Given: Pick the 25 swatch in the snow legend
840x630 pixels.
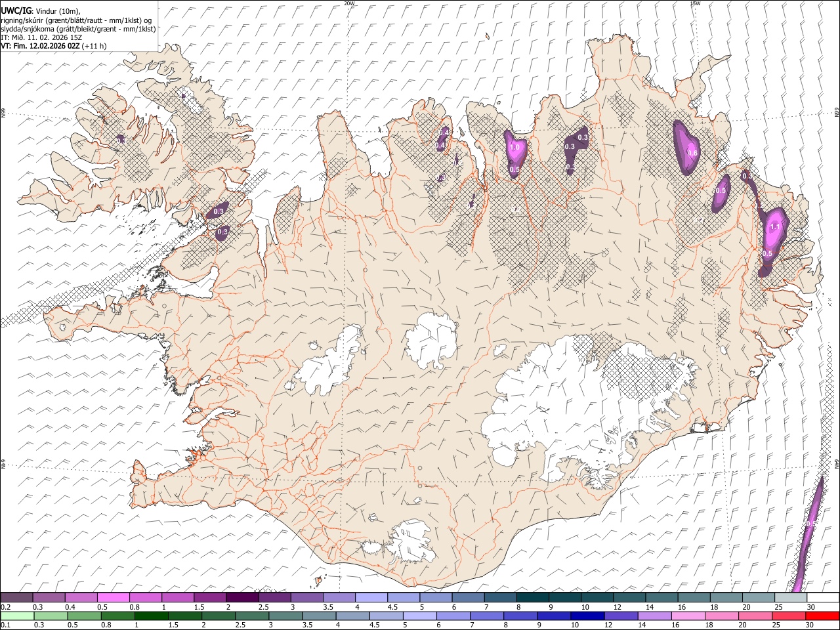Looking at the screenshot, I should (791, 597).
